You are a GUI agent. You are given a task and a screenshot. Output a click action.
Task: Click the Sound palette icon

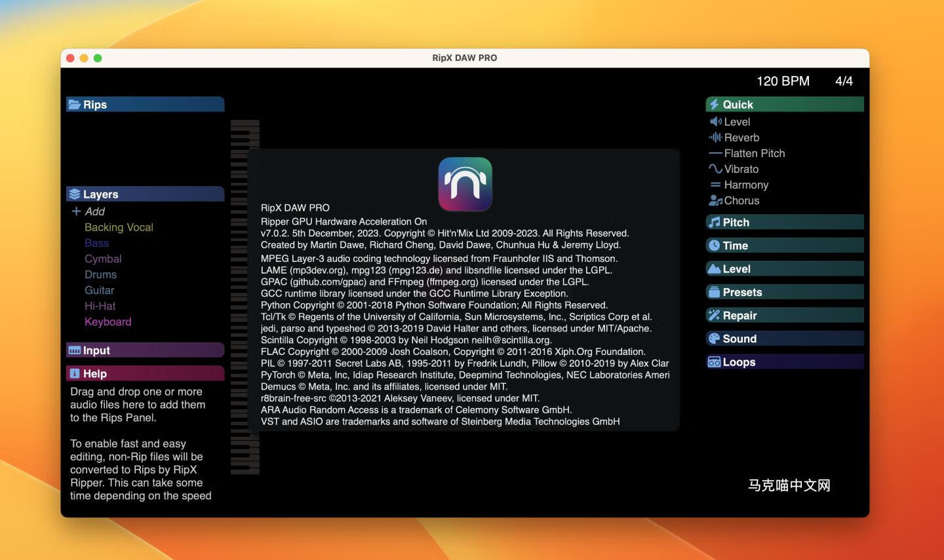coord(714,339)
